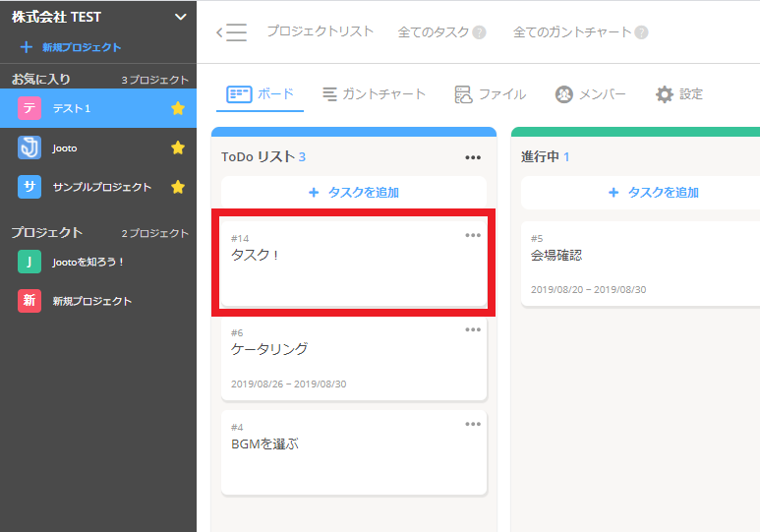760x532 pixels.
Task: Toggle favorite star for テスト1 project
Action: (178, 108)
